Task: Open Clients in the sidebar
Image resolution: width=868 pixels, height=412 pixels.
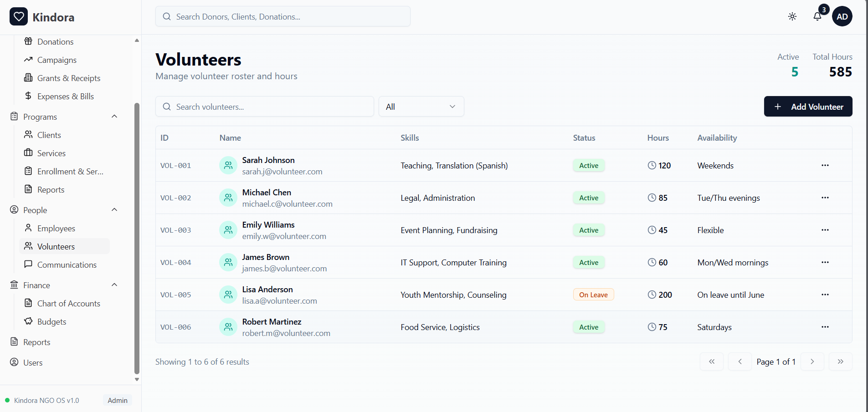Action: pyautogui.click(x=49, y=135)
